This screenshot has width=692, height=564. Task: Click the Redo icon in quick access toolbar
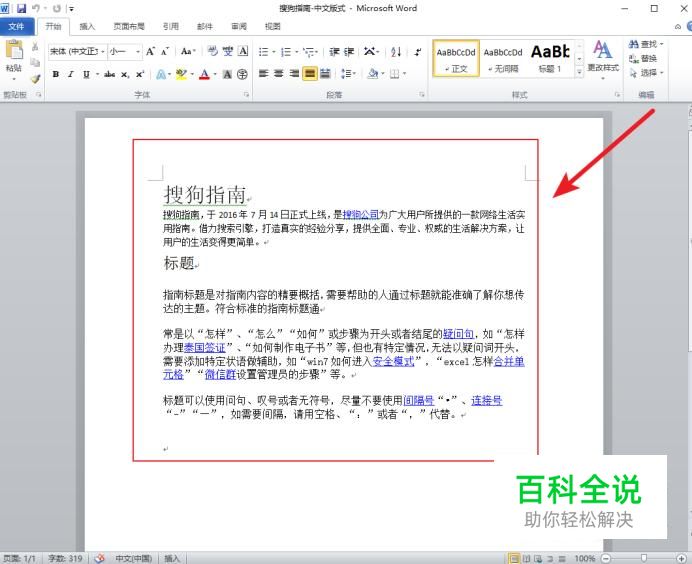coord(57,8)
